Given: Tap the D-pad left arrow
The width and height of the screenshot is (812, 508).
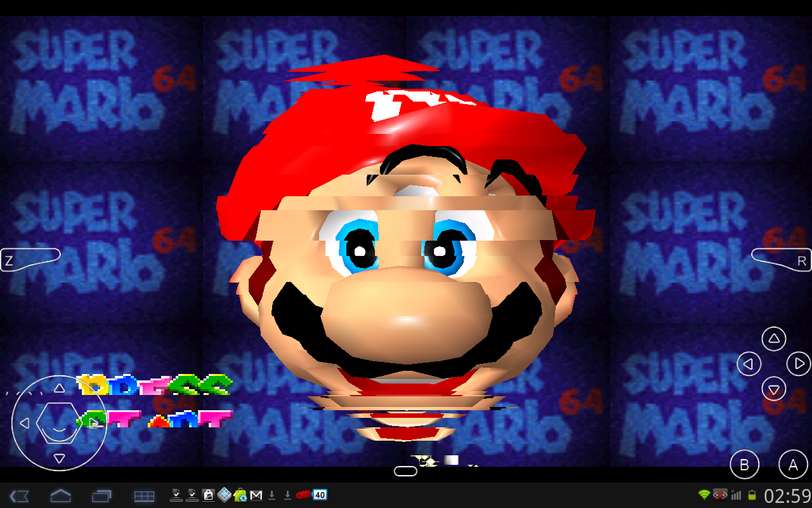Looking at the screenshot, I should [x=24, y=423].
